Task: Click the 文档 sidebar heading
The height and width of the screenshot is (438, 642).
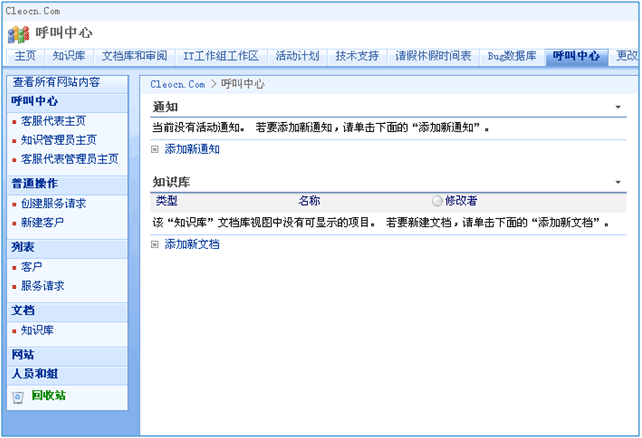Action: [23, 310]
